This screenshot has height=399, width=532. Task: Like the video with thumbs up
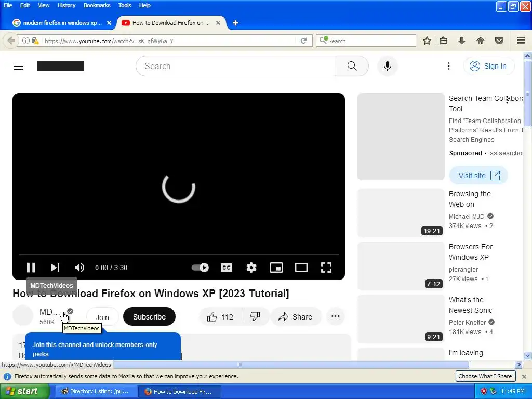[221, 317]
